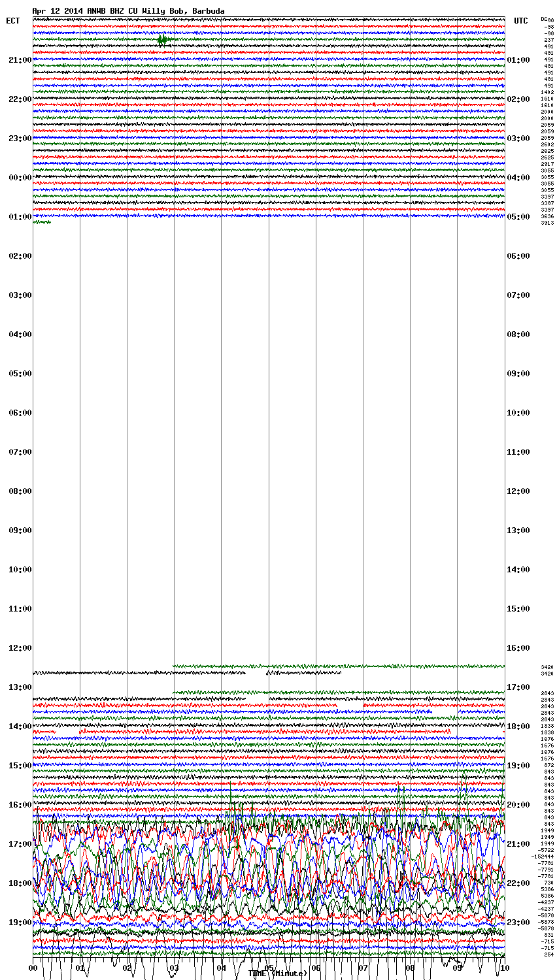The image size is (557, 980).
Task: Click the 'UTC' column header
Action: (x=521, y=21)
